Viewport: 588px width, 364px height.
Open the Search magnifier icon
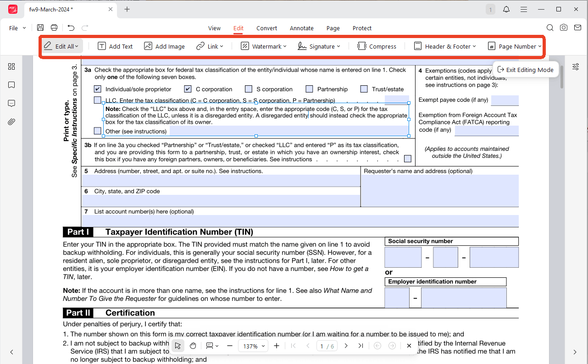coord(550,28)
